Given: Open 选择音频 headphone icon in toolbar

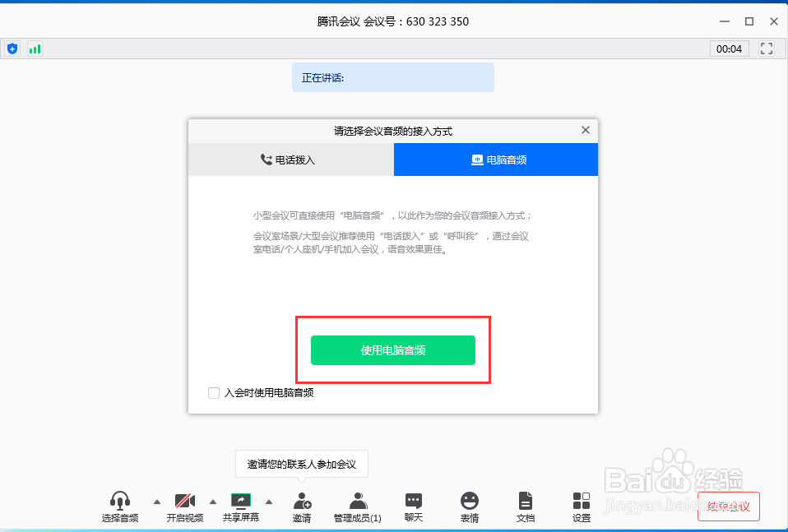Looking at the screenshot, I should 120,507.
